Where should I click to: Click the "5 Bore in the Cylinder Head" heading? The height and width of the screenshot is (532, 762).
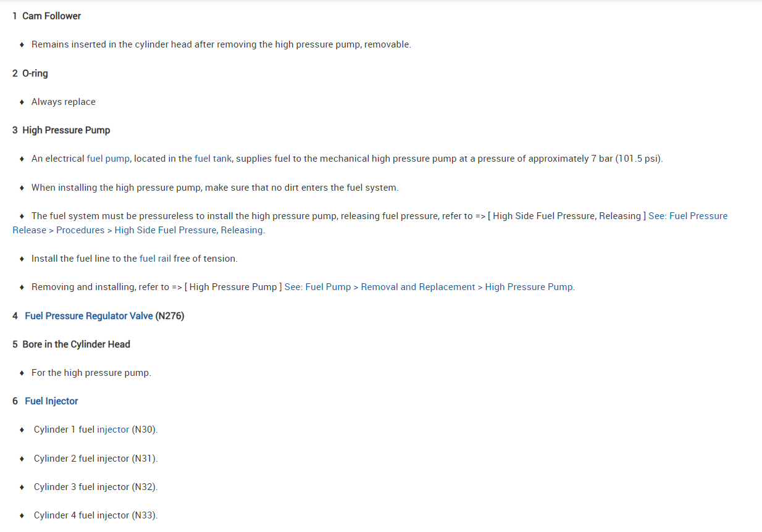click(71, 344)
